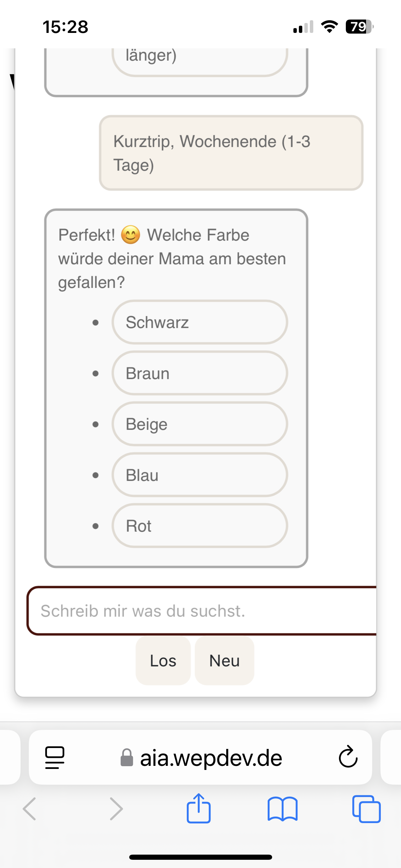Select the Rot color option
This screenshot has height=868, width=401.
click(x=199, y=526)
